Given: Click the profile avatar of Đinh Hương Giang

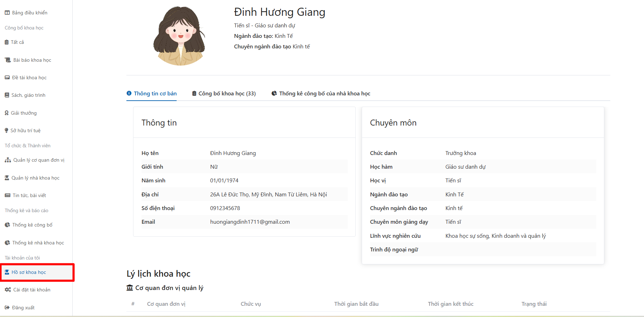Looking at the screenshot, I should [180, 35].
